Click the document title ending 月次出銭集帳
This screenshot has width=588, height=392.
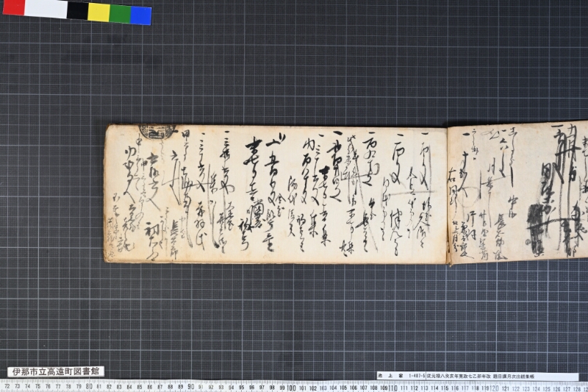click(x=481, y=376)
